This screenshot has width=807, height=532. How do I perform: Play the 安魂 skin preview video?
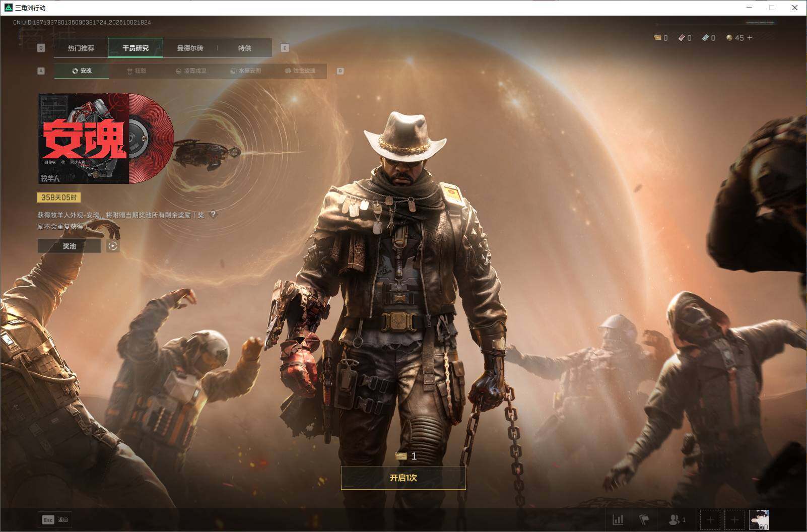tap(113, 246)
